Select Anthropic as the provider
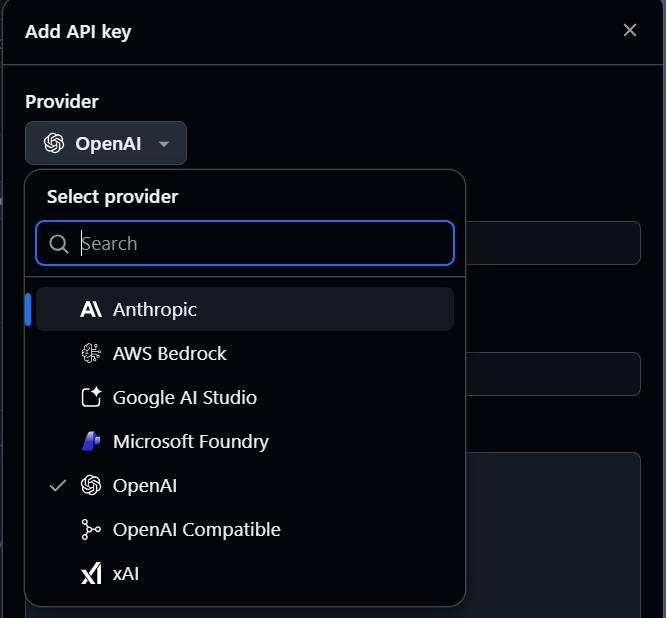 click(155, 309)
